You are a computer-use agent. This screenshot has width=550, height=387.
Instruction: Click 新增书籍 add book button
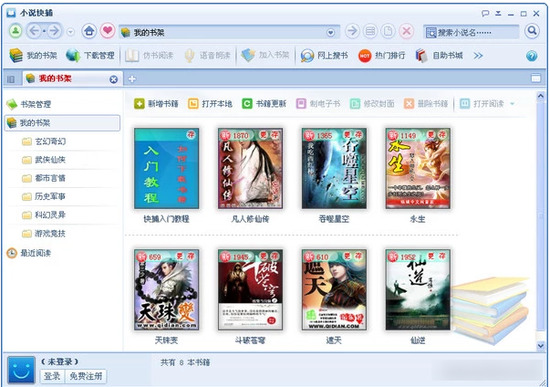(x=156, y=104)
